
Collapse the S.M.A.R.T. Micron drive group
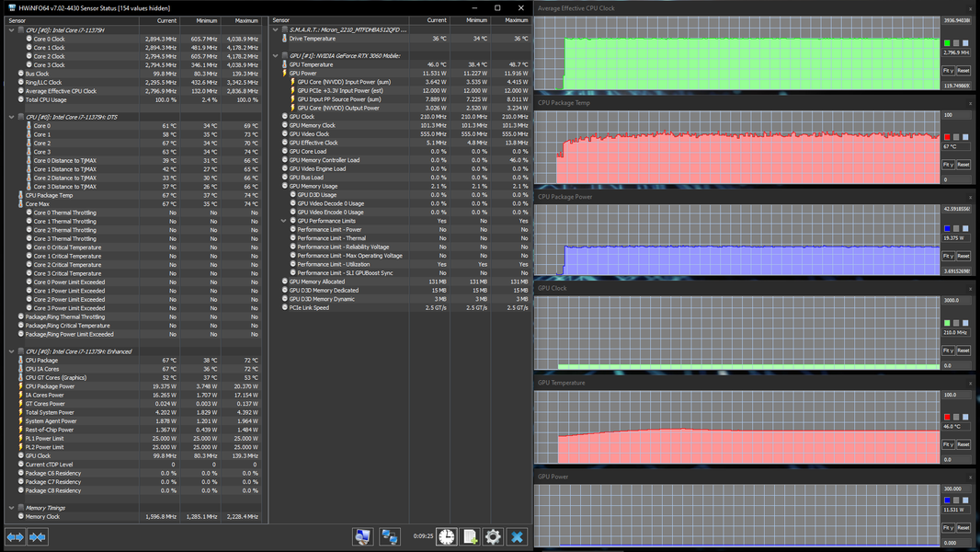point(276,29)
